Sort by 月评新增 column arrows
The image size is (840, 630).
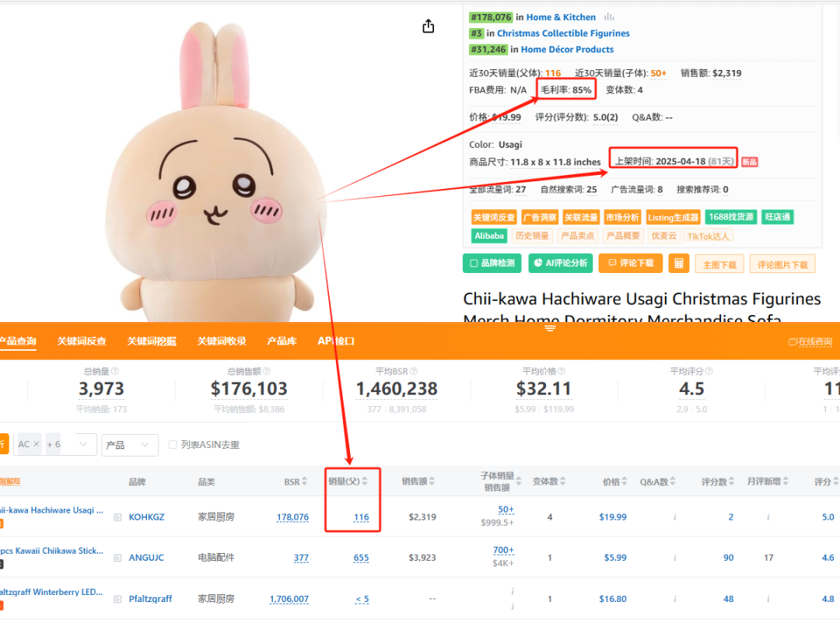[786, 481]
